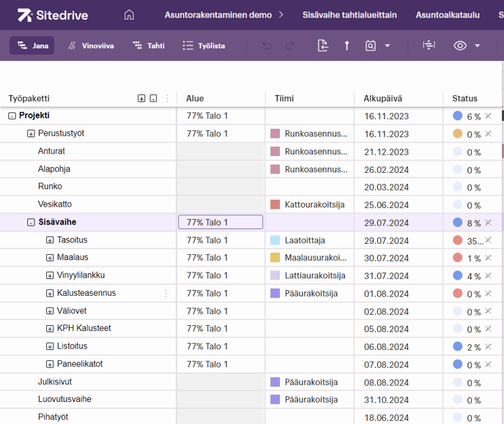504x424 pixels.
Task: Click the blue status dot in the Projekti row
Action: pyautogui.click(x=457, y=116)
